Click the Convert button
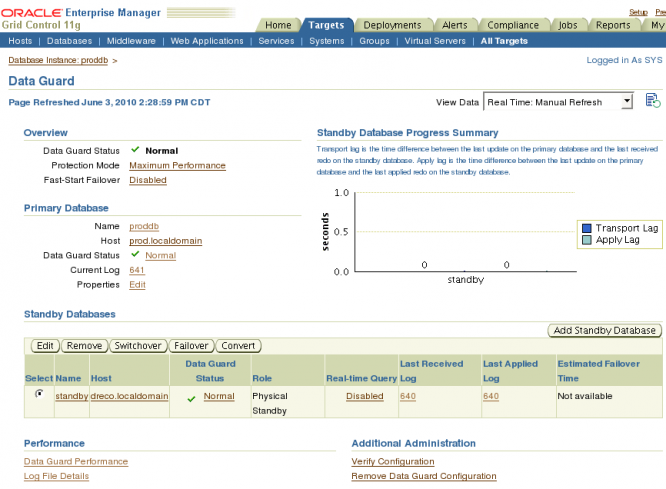Image resolution: width=666 pixels, height=489 pixels. [238, 346]
